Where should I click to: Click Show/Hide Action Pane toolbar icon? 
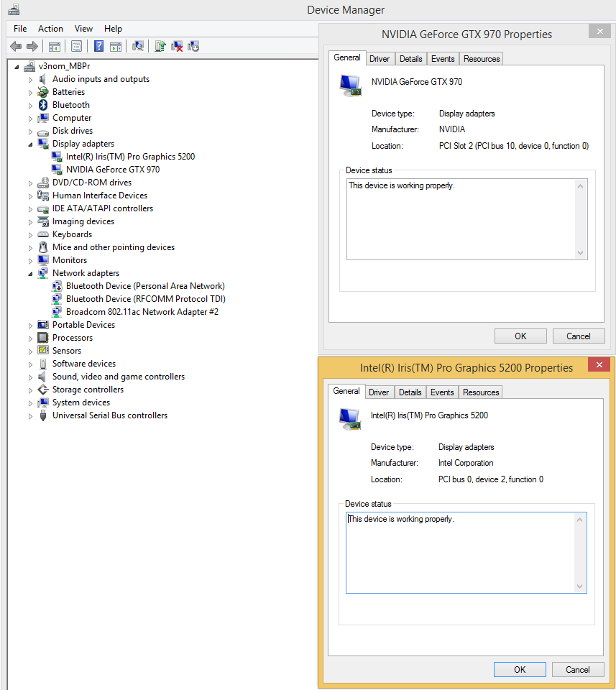tap(116, 46)
